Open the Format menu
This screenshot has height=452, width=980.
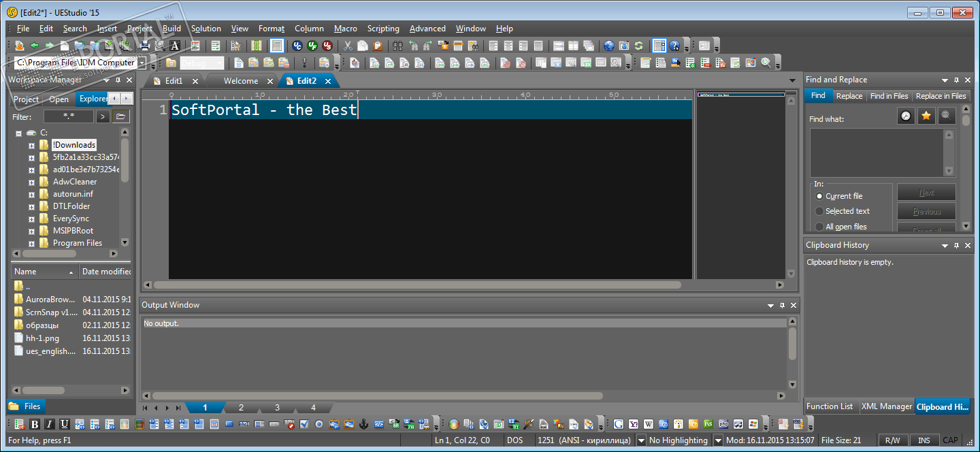[x=272, y=29]
